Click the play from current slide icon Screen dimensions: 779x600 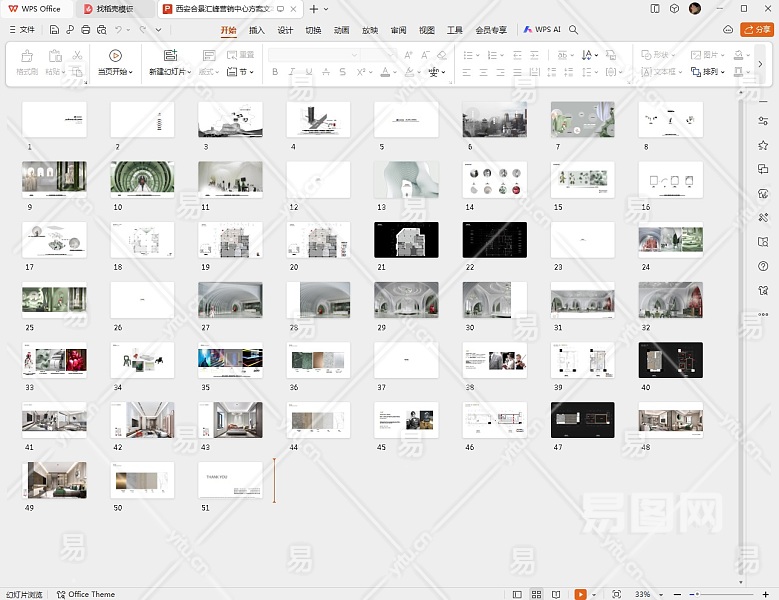click(x=115, y=56)
